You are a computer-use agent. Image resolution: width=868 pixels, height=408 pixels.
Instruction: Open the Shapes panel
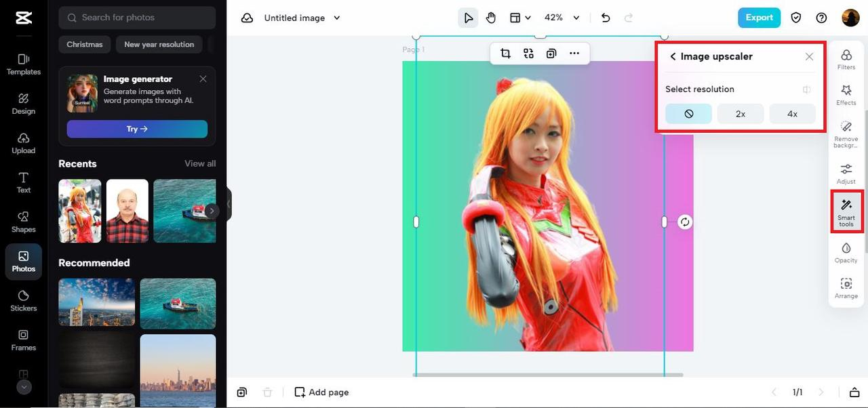[23, 222]
